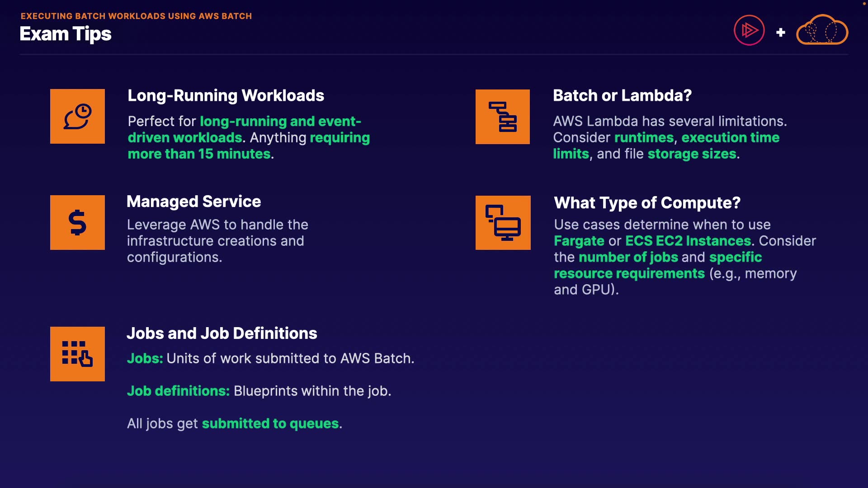
Task: Click the Jobs and Job Definitions heading
Action: (222, 333)
